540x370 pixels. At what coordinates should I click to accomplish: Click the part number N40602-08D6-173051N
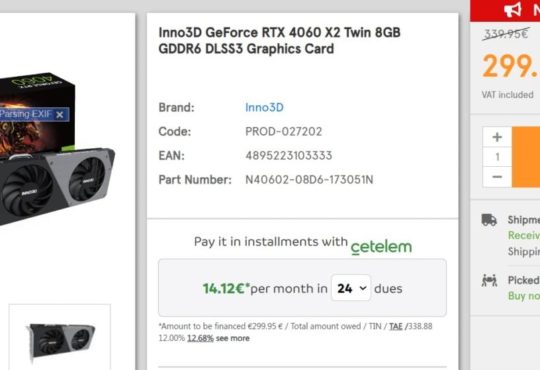[309, 179]
